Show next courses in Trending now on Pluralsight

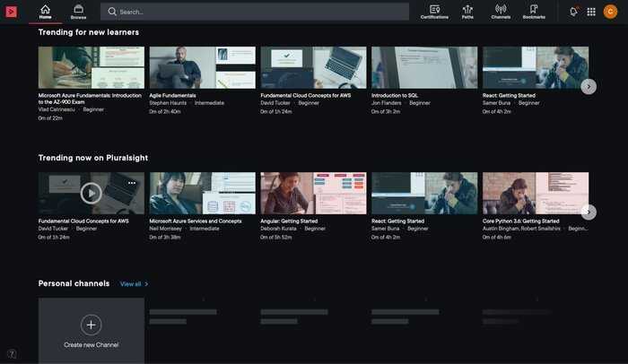point(589,212)
